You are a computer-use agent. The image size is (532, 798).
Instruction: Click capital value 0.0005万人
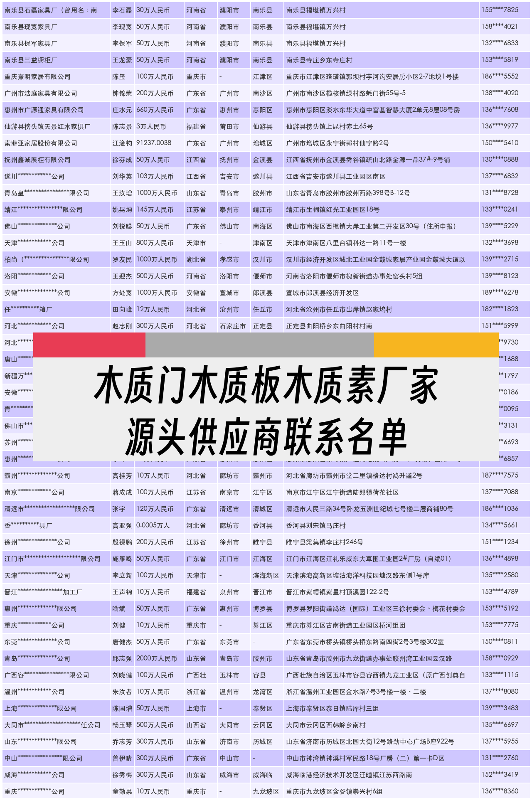[x=153, y=525]
